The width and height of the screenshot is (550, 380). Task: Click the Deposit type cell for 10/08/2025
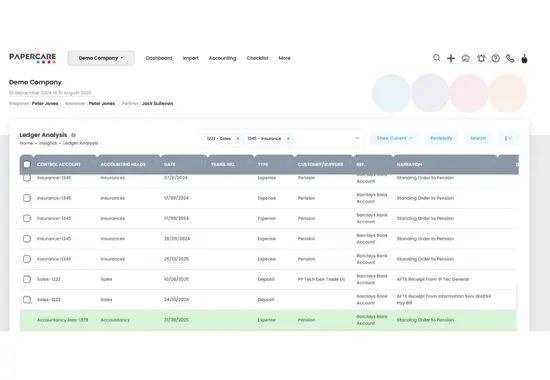point(266,279)
